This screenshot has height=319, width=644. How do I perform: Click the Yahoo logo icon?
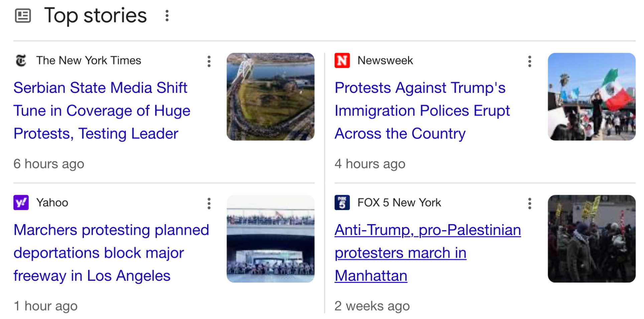tap(21, 202)
